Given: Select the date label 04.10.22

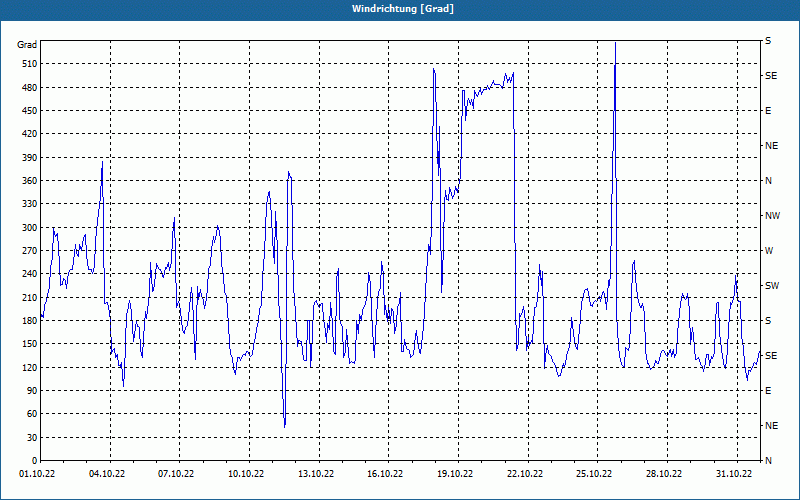Looking at the screenshot, I should click(x=107, y=474).
